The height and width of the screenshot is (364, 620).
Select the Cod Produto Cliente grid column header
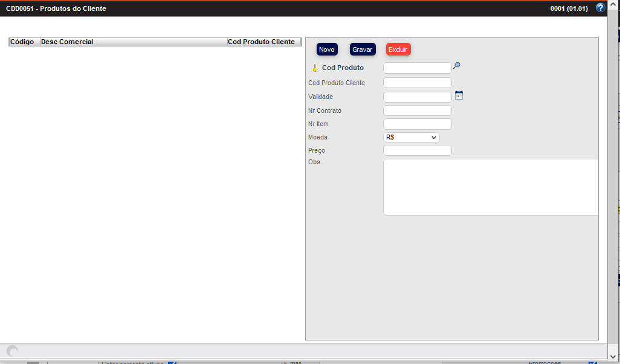[263, 42]
